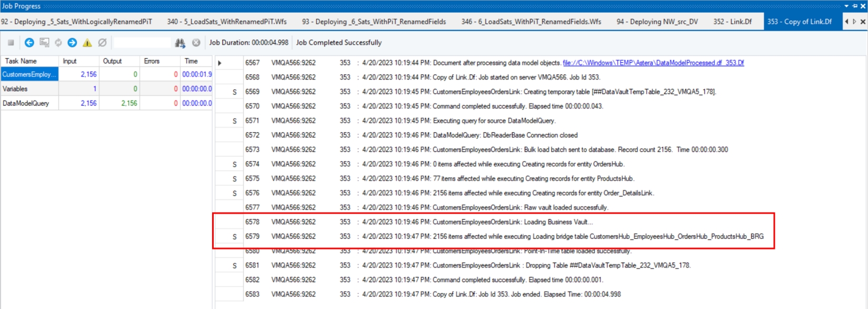Switch to tab 346 - 6_LoadSats_WithPiT_RenamedFields.Wfs
Viewport: 868px width, 309px height.
(x=531, y=22)
